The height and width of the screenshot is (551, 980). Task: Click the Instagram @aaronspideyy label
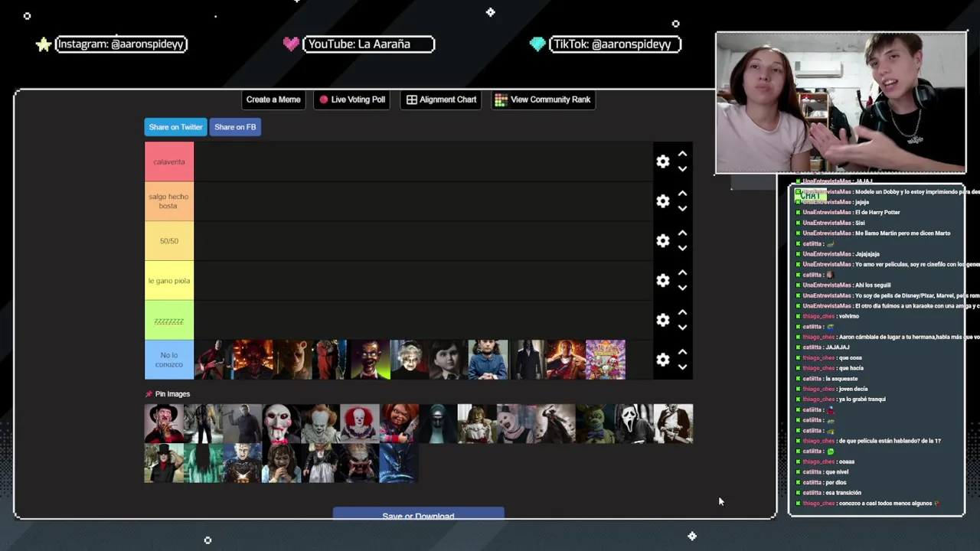coord(121,44)
